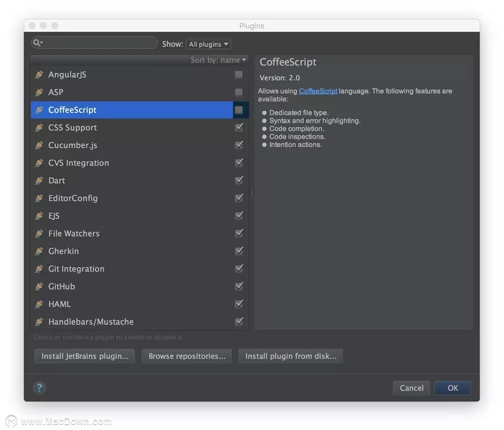Click the CSS Support plugin icon

pos(39,128)
